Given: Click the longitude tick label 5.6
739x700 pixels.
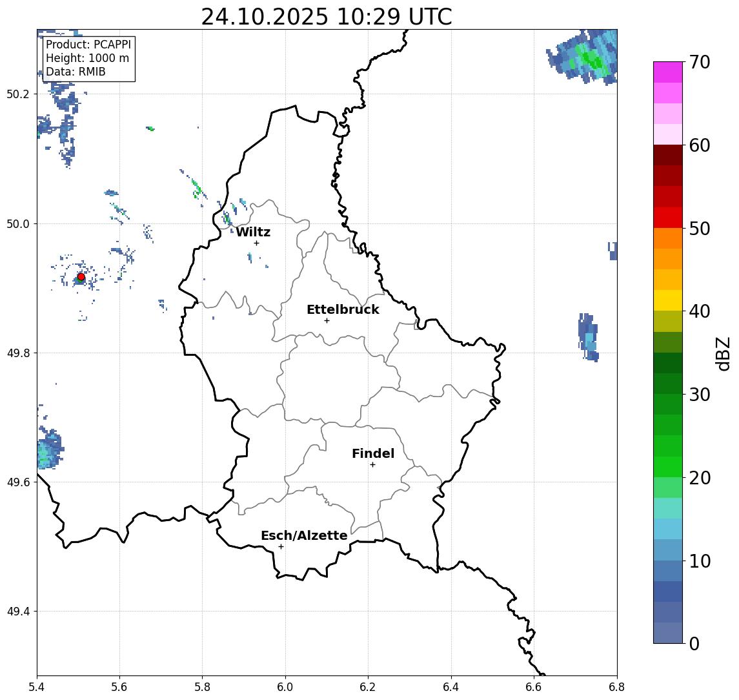Looking at the screenshot, I should (119, 687).
